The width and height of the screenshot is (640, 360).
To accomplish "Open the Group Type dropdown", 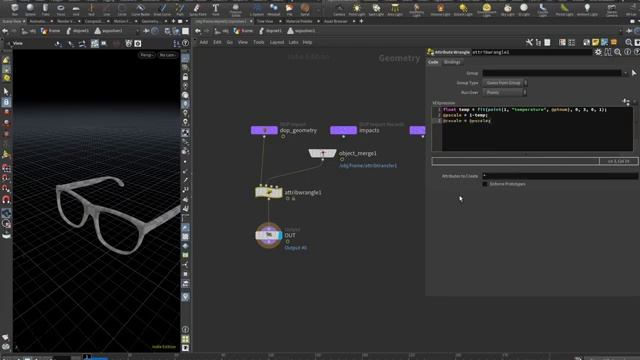I will pos(505,83).
